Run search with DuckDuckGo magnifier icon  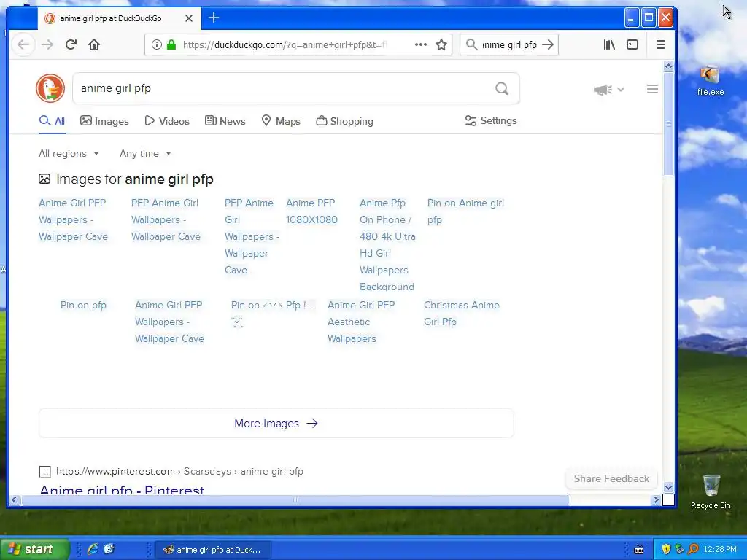coord(502,88)
